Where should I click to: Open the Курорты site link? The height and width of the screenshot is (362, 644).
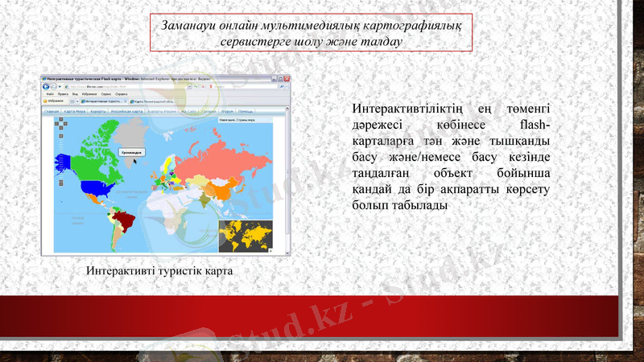point(98,112)
